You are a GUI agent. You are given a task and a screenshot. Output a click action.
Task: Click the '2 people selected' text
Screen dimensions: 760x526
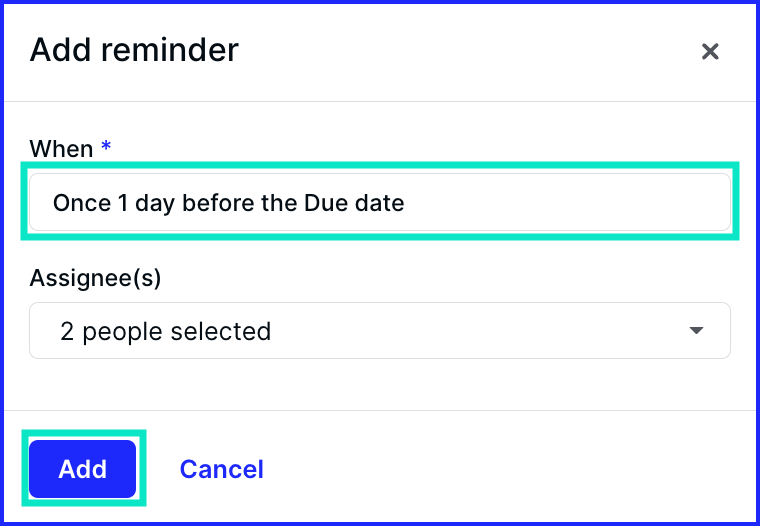click(165, 332)
